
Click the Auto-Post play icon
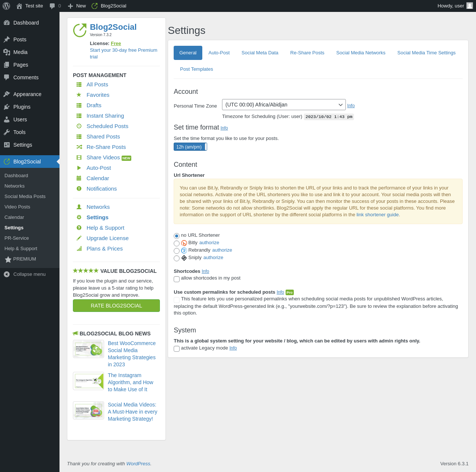point(79,168)
